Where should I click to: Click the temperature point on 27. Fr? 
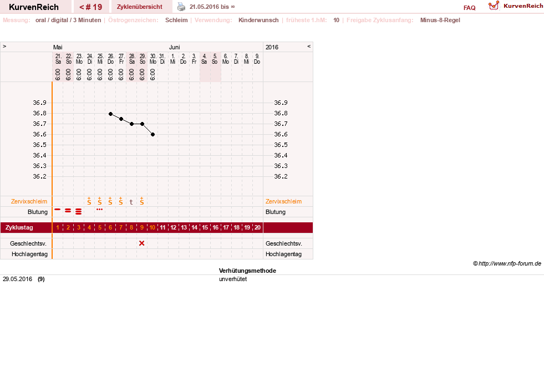(x=121, y=119)
